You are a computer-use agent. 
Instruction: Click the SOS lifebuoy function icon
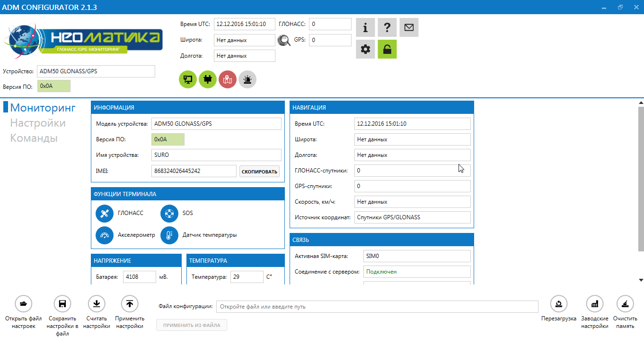[x=169, y=214]
